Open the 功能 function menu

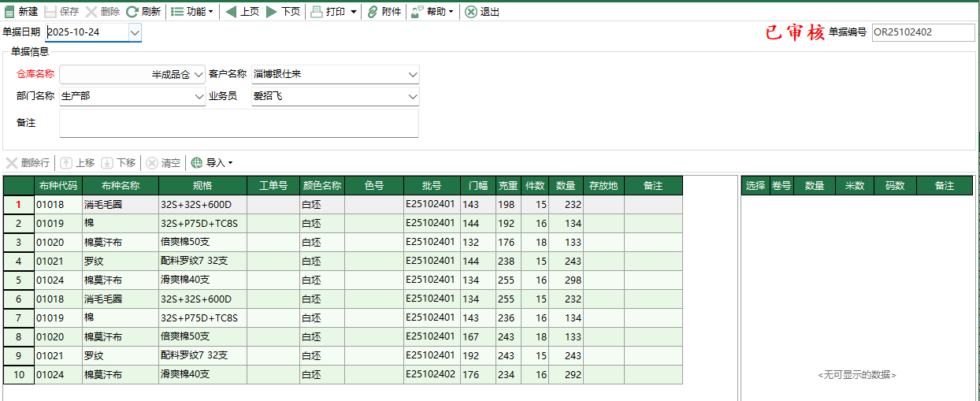click(x=191, y=12)
